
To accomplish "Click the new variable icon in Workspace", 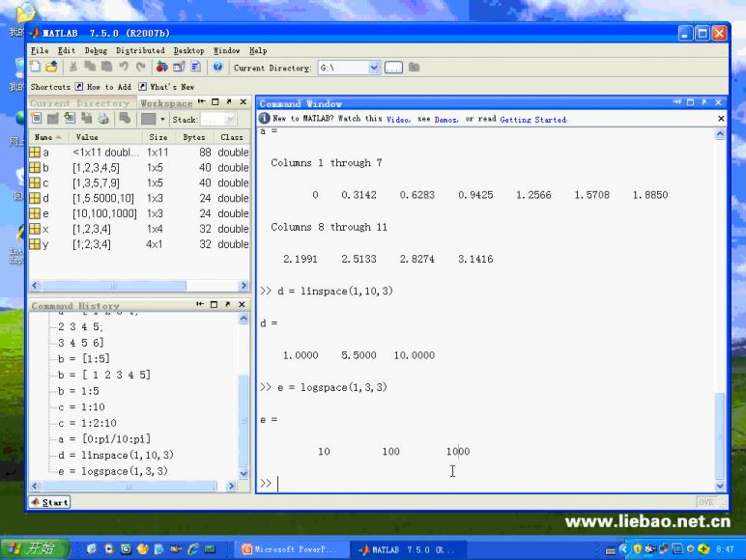I will pyautogui.click(x=36, y=119).
